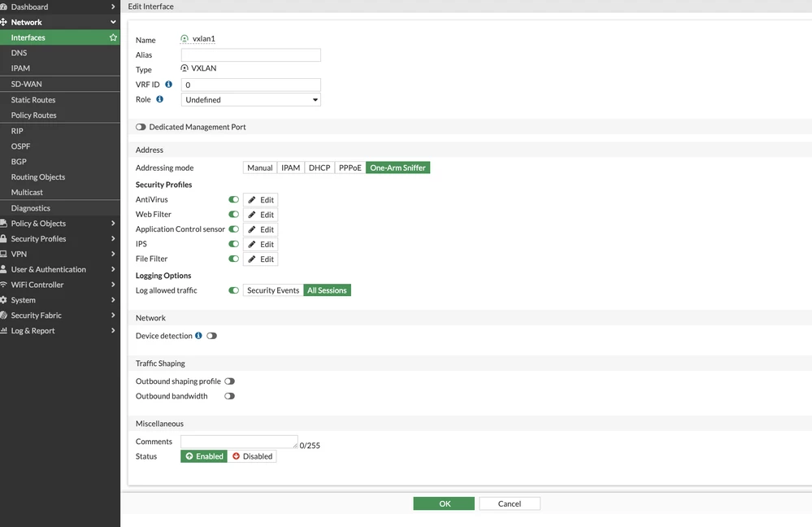
Task: Click the Device detection info icon
Action: click(198, 335)
